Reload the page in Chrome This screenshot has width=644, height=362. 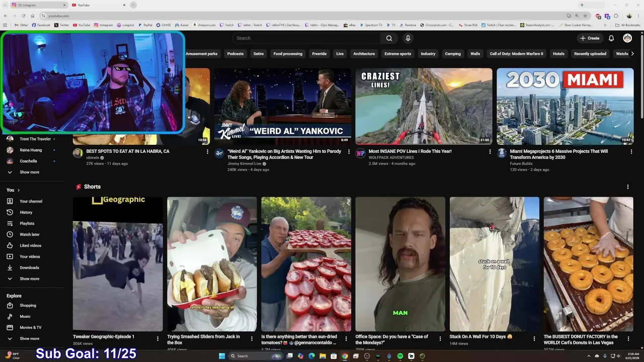point(23,16)
